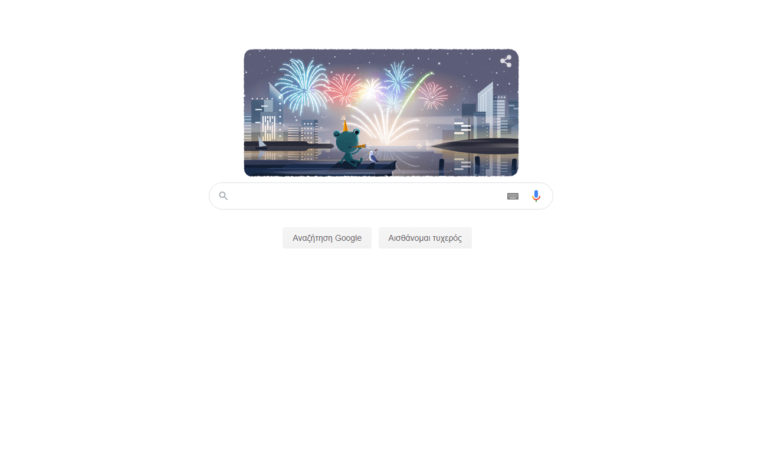Click the magnifier icon in search box

[x=223, y=196]
